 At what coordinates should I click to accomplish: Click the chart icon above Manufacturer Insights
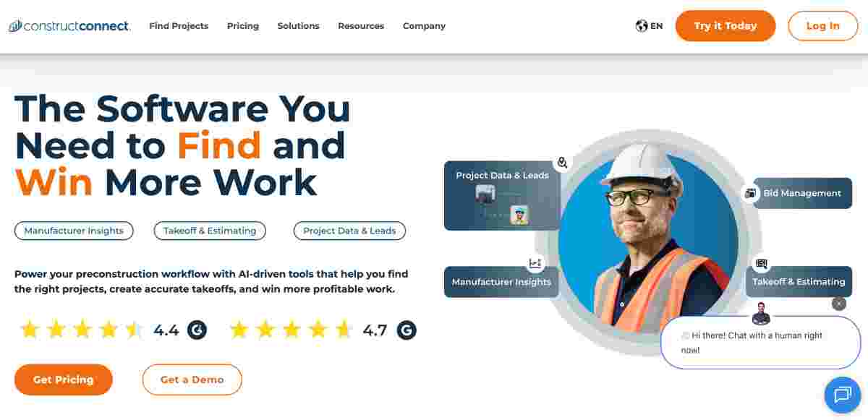535,263
